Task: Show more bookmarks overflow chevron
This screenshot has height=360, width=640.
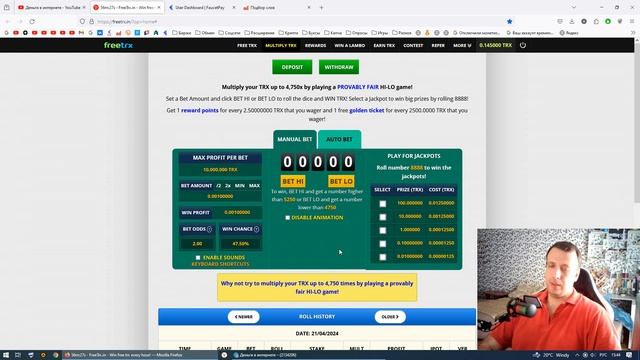Action: (x=633, y=33)
